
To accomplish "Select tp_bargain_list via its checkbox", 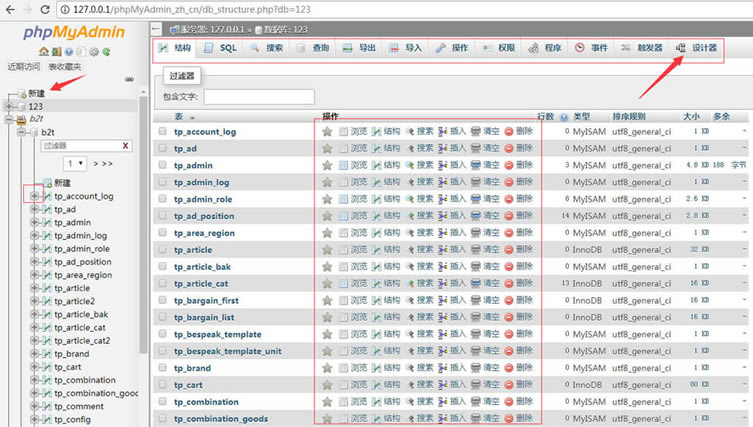I will coord(162,317).
